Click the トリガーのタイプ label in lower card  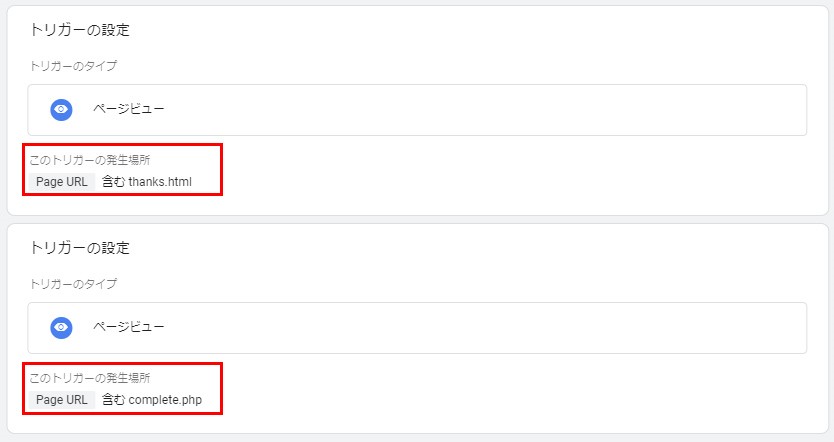click(73, 284)
